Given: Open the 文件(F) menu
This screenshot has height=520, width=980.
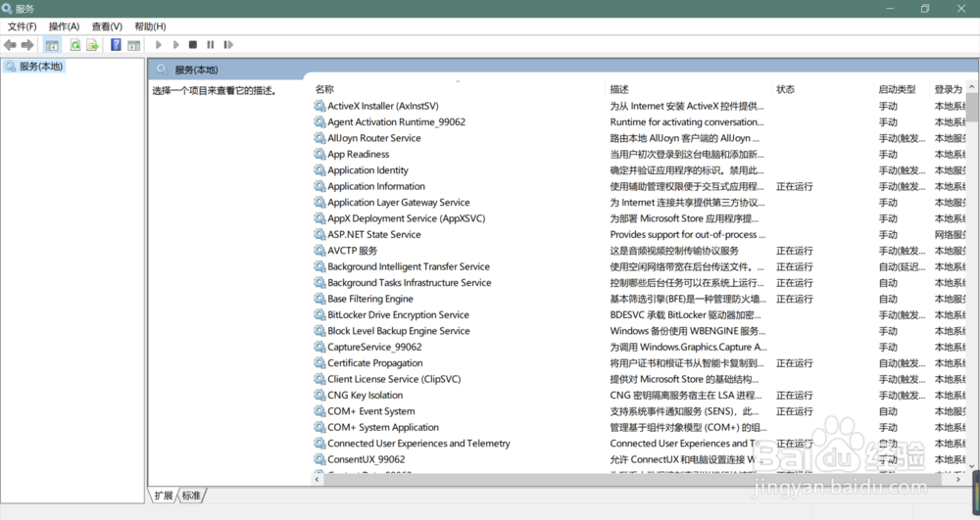Looking at the screenshot, I should coord(22,26).
